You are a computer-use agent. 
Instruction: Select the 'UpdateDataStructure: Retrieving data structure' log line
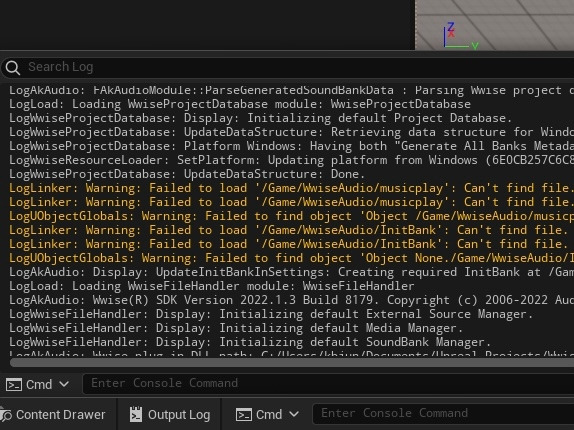291,132
